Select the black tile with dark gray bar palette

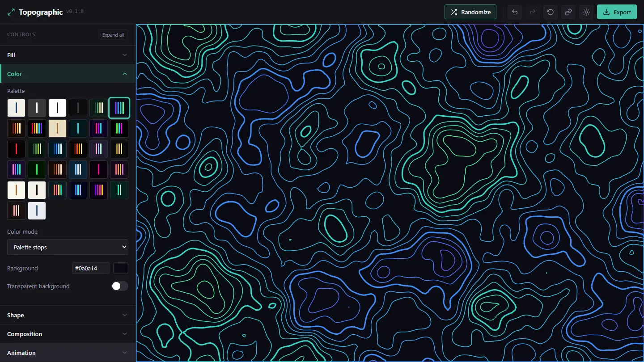coord(78,108)
